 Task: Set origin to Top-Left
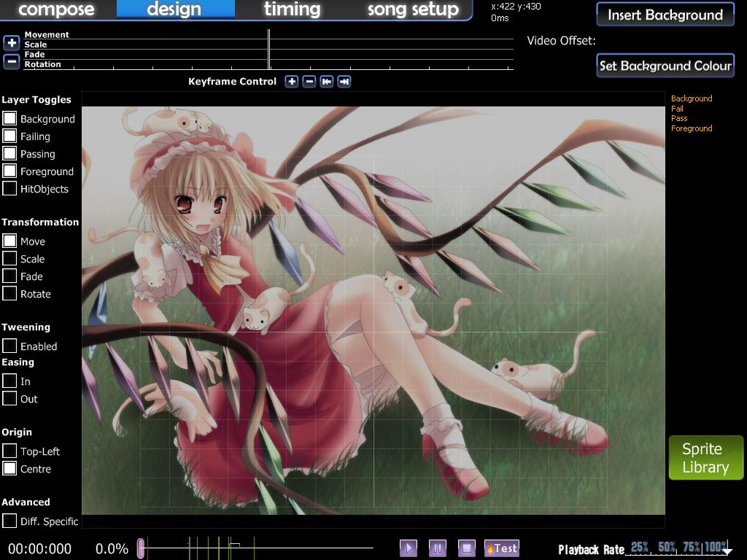(9, 451)
